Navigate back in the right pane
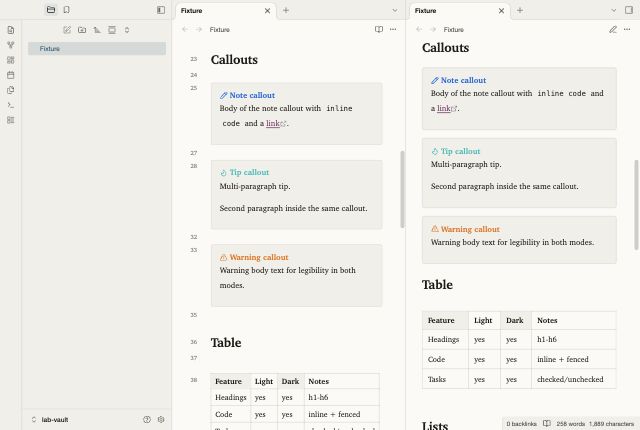640x430 pixels. pos(419,29)
